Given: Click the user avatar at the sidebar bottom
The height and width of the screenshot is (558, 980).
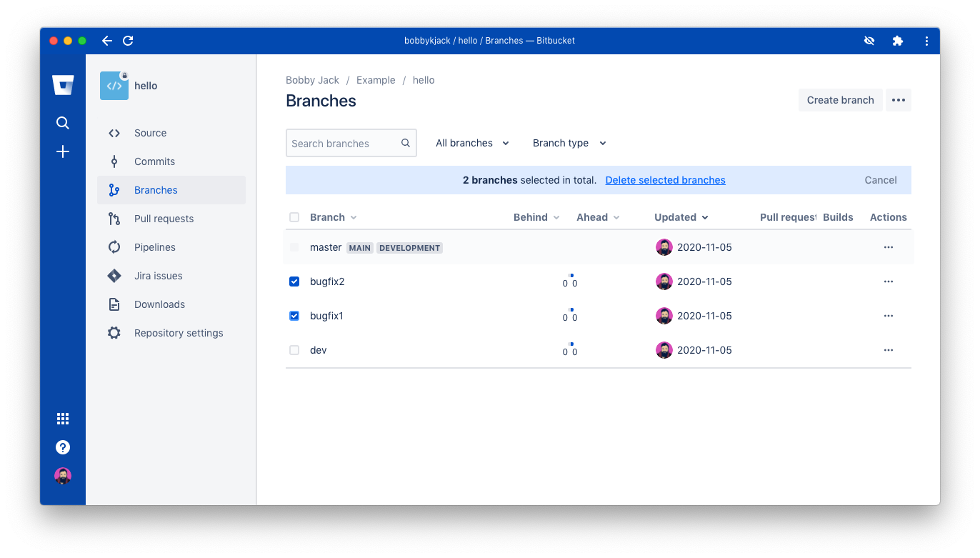Looking at the screenshot, I should coord(63,475).
